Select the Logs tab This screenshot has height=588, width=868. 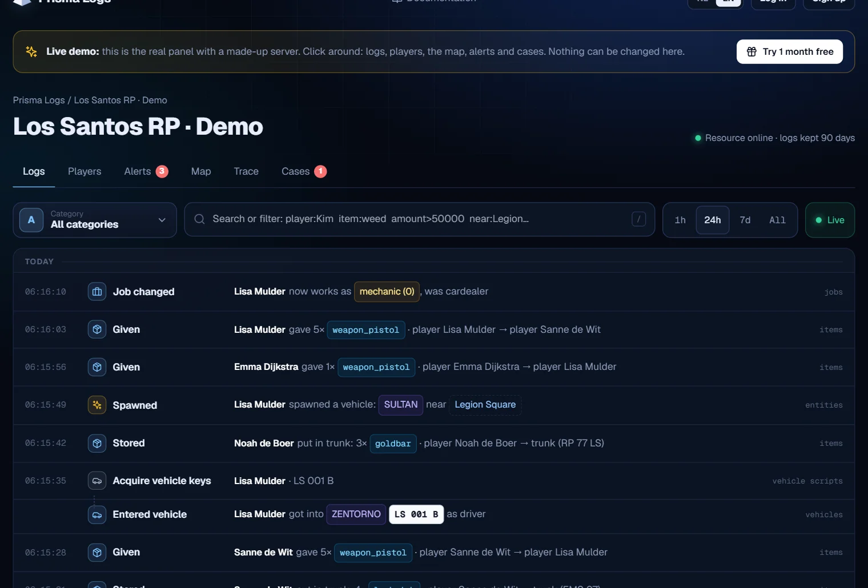click(x=34, y=171)
